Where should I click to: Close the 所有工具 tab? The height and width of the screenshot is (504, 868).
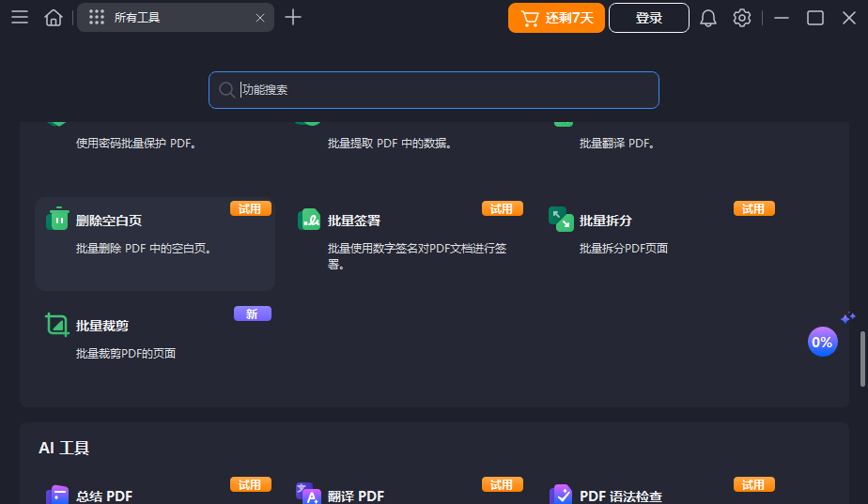[259, 18]
